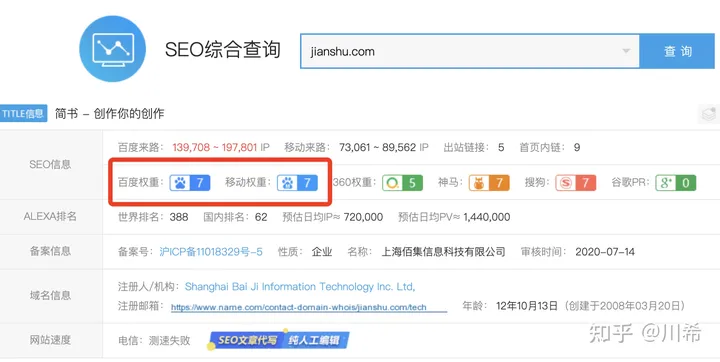
Task: Click the 查询 search button
Action: tap(677, 51)
